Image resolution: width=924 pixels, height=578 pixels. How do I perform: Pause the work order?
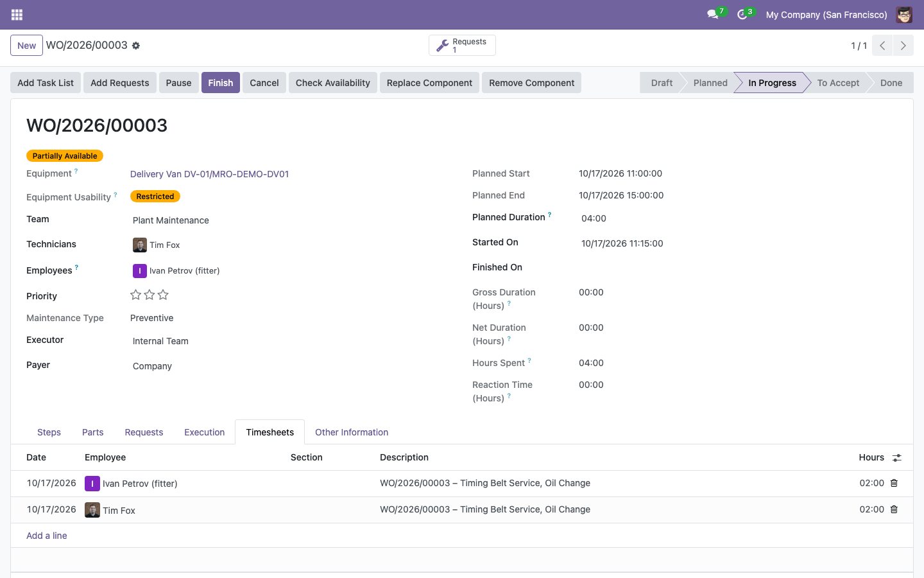(178, 83)
